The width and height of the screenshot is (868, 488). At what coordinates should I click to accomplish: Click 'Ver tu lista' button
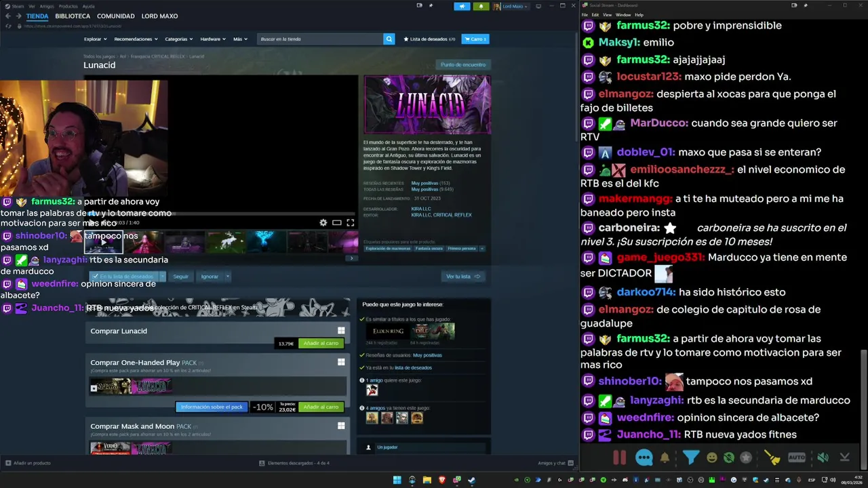click(x=463, y=277)
